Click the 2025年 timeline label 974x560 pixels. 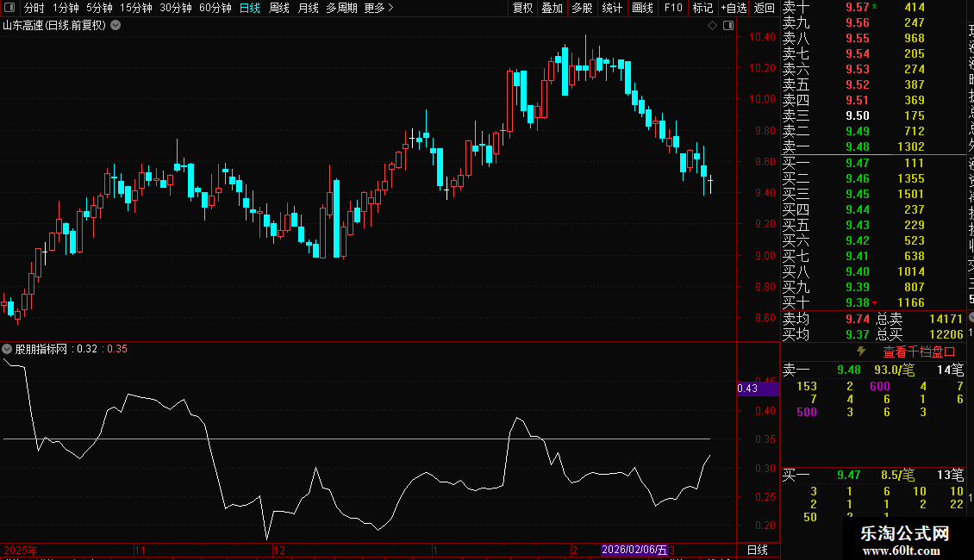21,550
